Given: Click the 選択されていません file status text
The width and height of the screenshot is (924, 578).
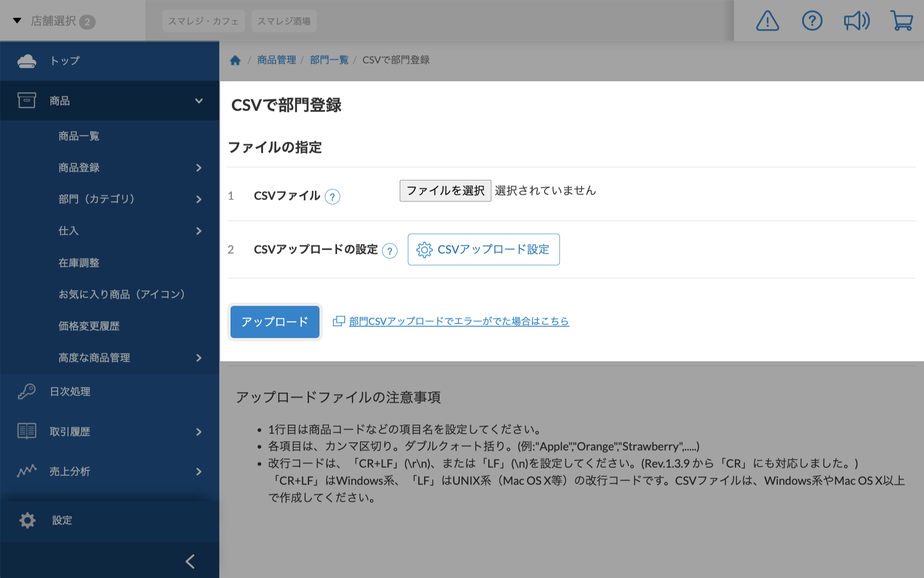Looking at the screenshot, I should (x=545, y=191).
